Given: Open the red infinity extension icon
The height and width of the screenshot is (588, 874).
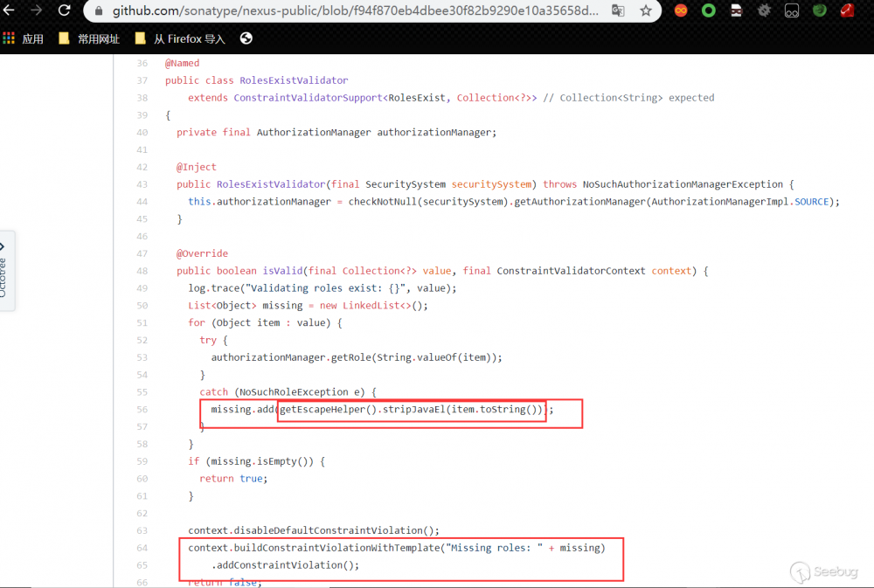Looking at the screenshot, I should pos(681,10).
